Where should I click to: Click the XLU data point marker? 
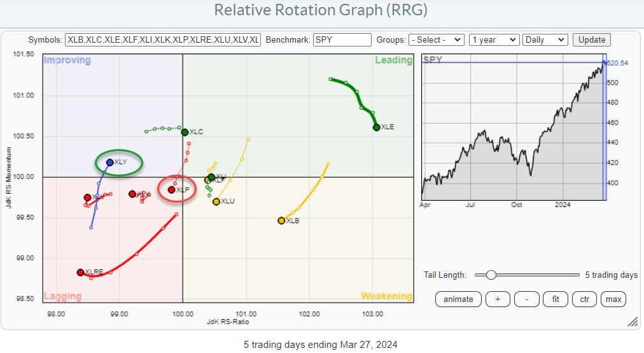(216, 201)
